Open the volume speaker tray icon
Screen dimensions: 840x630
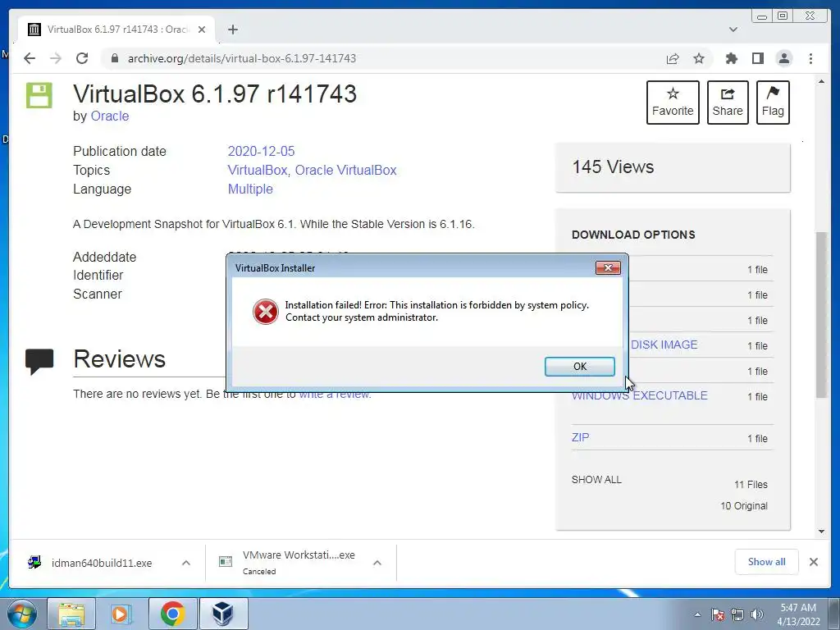tap(757, 615)
